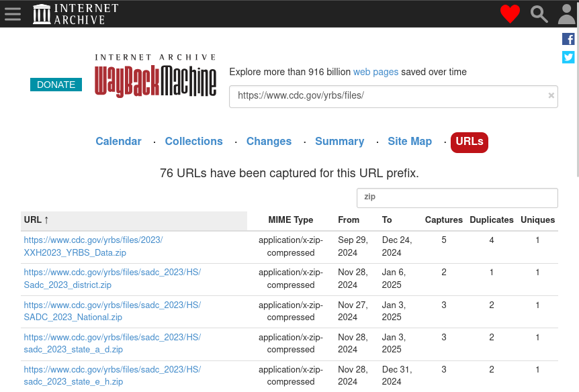This screenshot has height=392, width=579.
Task: Share page on Twitter
Action: pos(568,57)
